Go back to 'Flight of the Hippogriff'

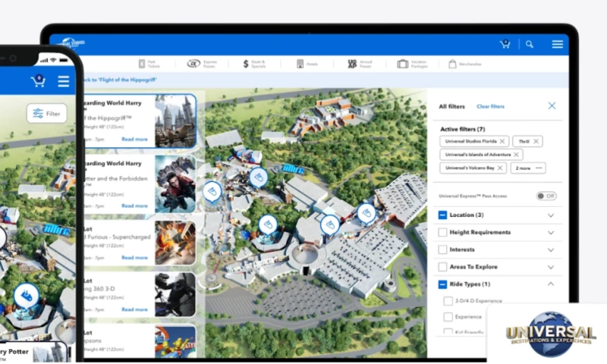click(119, 80)
